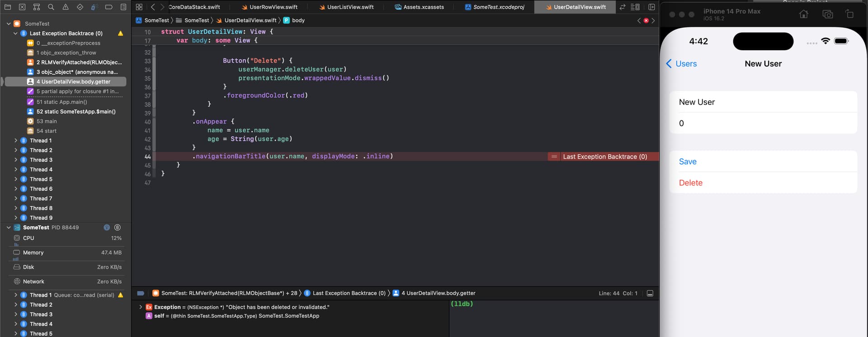Tap Save in the simulator
868x337 pixels.
[687, 161]
